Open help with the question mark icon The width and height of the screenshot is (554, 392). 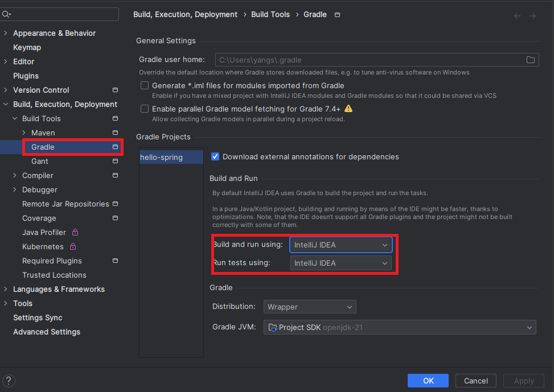point(9,381)
